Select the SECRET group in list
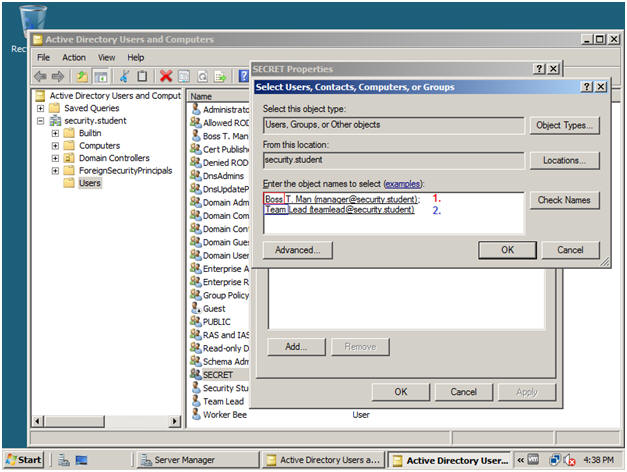627x472 pixels. 218,375
